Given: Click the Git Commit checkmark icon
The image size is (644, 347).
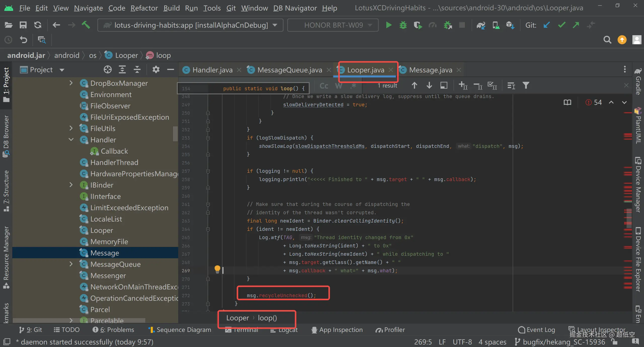Looking at the screenshot, I should (x=561, y=25).
